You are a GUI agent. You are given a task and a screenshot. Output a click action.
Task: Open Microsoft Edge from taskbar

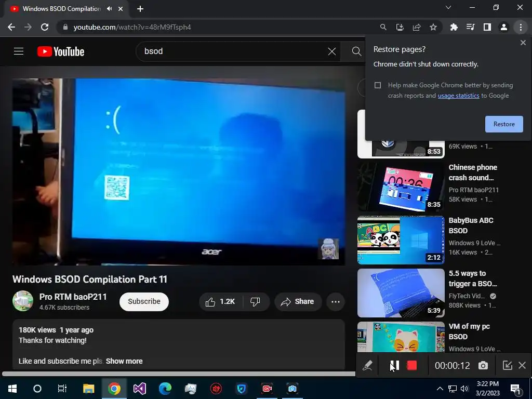point(165,389)
